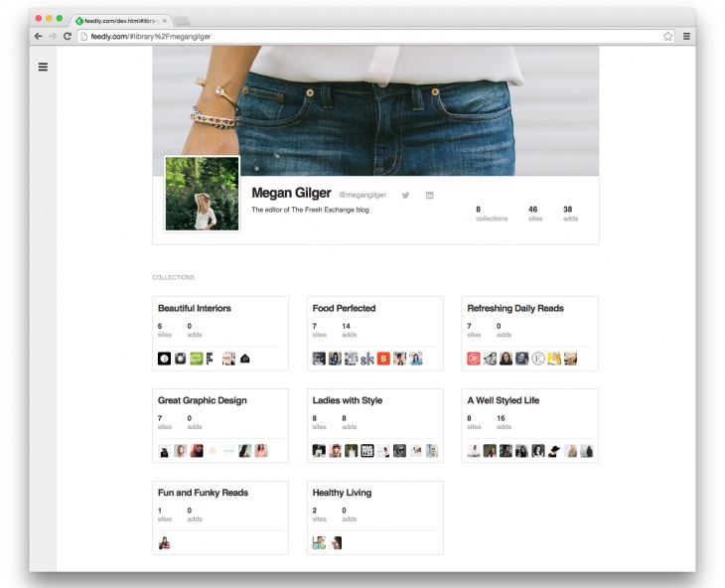Click the sk site icon in Food Perfected
Screen dimensions: 725x588
tap(367, 359)
